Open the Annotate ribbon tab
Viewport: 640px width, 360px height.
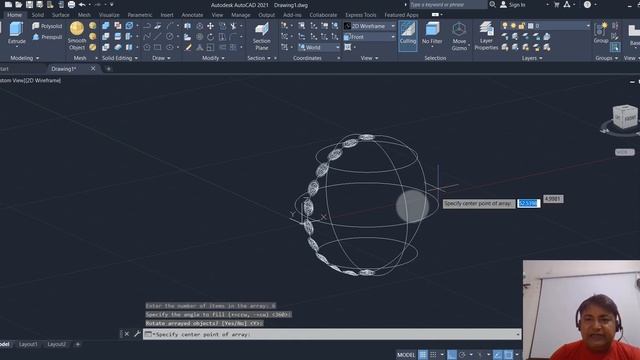192,15
